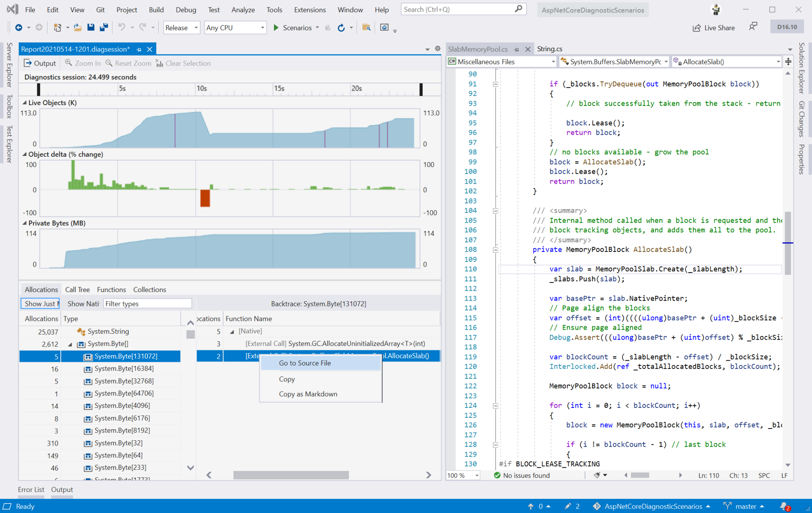Collapse the summary comment fold at line 104
Viewport: 812px width, 513px height.
[495, 211]
